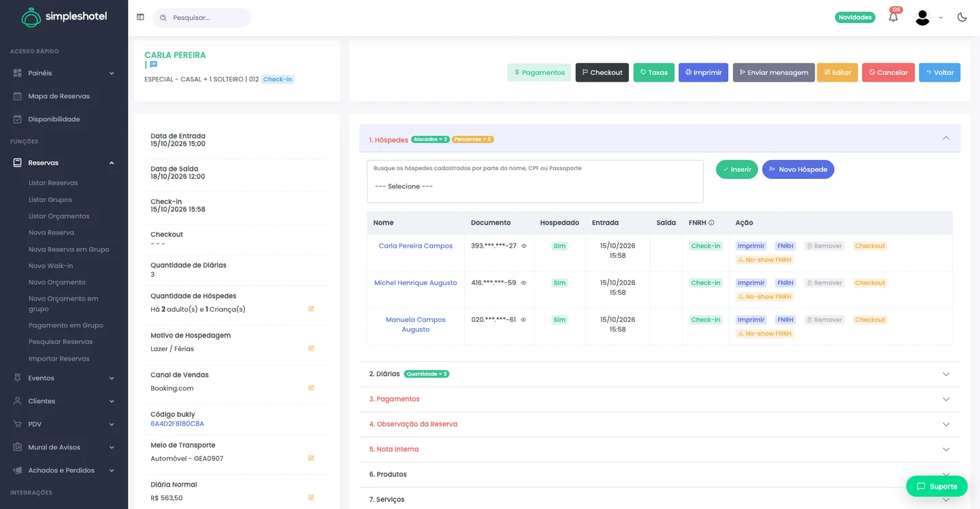Click the Pesquisar search field
Viewport: 980px width, 509px height.
coord(202,18)
